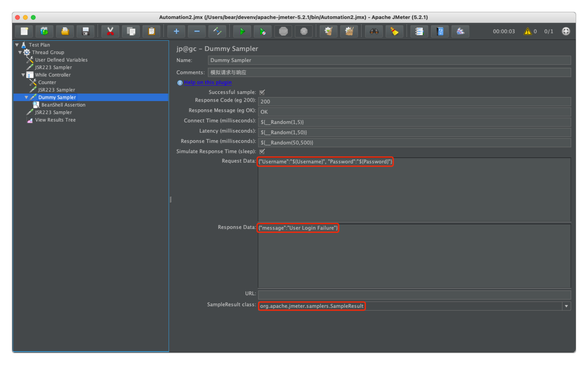Open the SampleResult class dropdown
This screenshot has height=365, width=588.
[x=567, y=306]
